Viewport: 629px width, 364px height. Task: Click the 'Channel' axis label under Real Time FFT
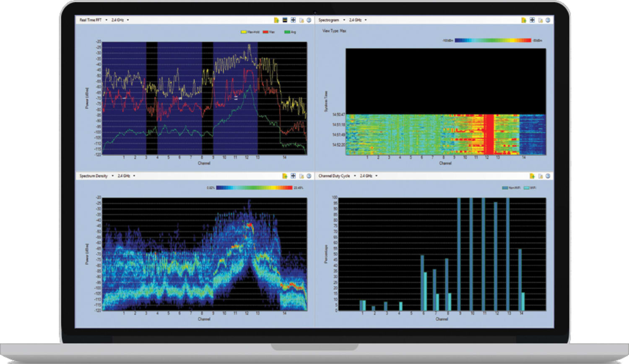[x=204, y=163]
